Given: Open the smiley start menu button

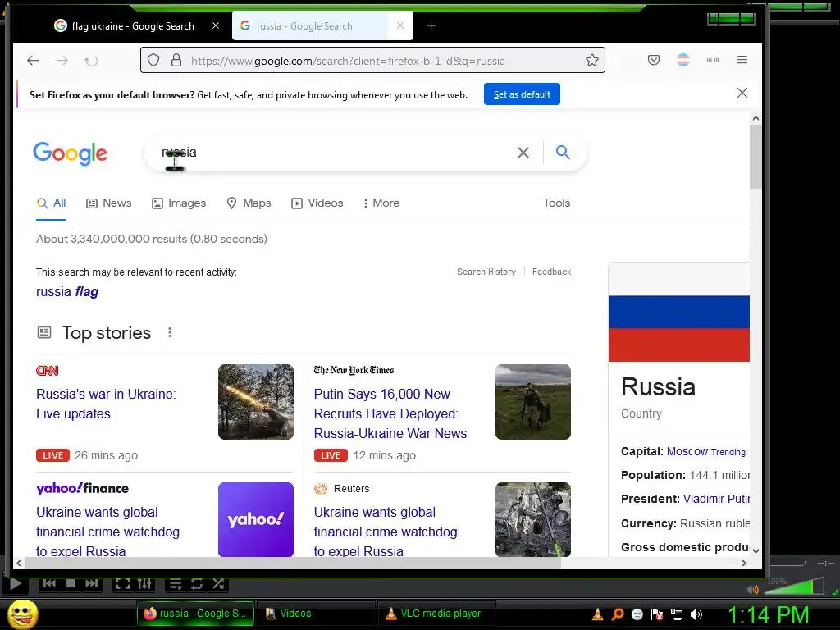Looking at the screenshot, I should click(x=23, y=614).
